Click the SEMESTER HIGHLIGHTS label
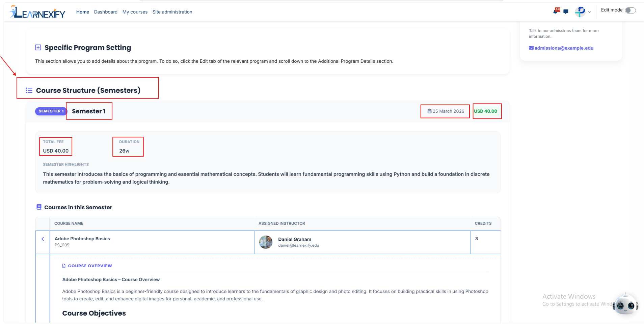This screenshot has height=324, width=644. pyautogui.click(x=66, y=164)
